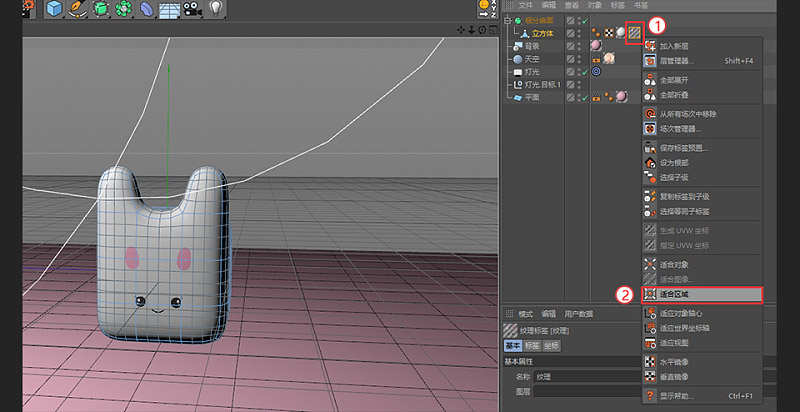Select the 平面 object in hierarchy
This screenshot has height=412, width=800.
coord(532,97)
